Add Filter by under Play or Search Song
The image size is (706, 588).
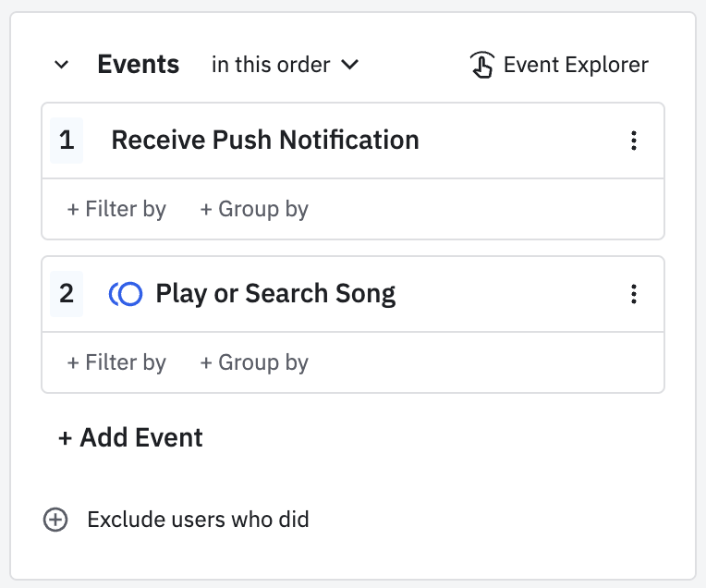click(116, 362)
